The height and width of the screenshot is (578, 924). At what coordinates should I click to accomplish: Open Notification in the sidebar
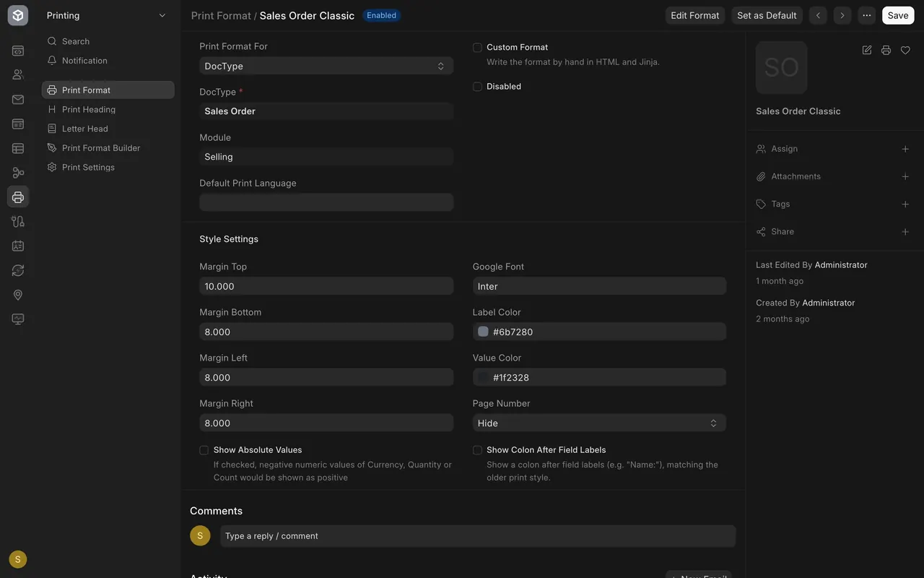click(x=108, y=61)
